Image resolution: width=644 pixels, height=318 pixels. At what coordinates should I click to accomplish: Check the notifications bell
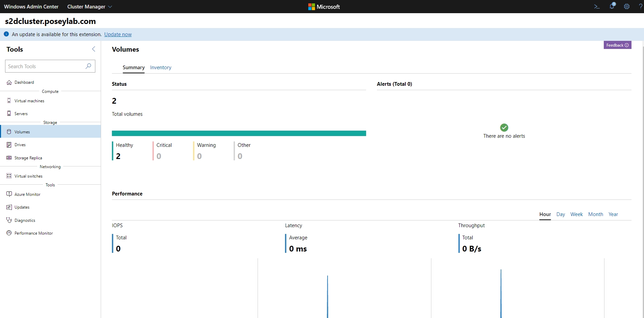pyautogui.click(x=612, y=6)
